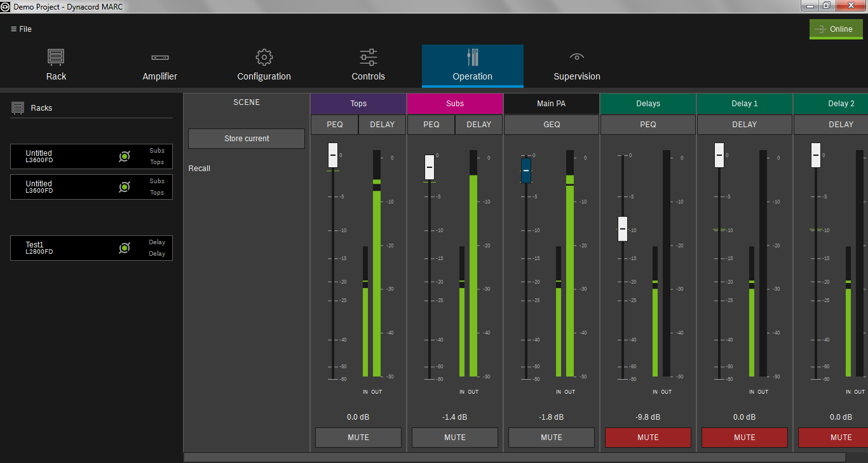Image resolution: width=868 pixels, height=463 pixels.
Task: Unmute the Delays group
Action: (648, 438)
